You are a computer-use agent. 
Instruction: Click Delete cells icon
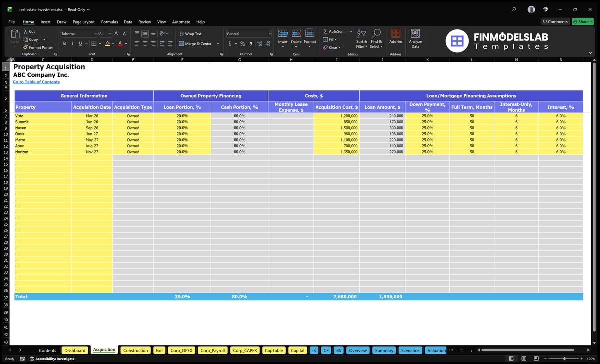(296, 33)
